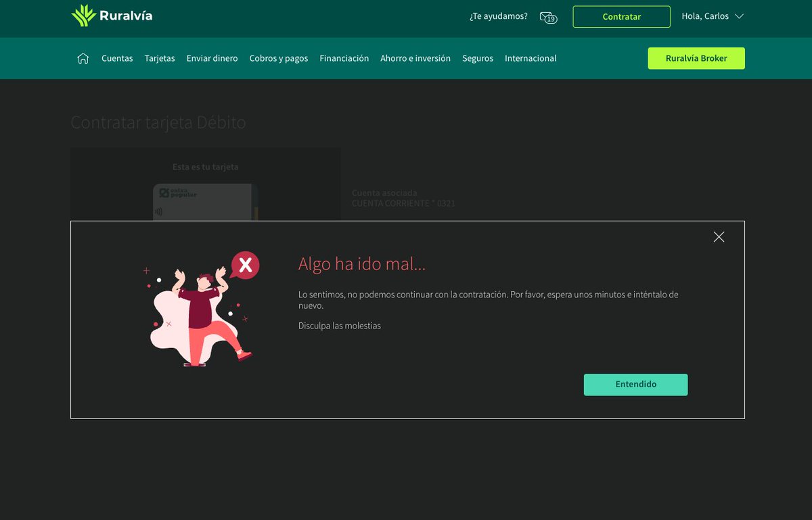Viewport: 812px width, 520px height.
Task: Click the Ruralvía leaf logo
Action: tap(84, 14)
